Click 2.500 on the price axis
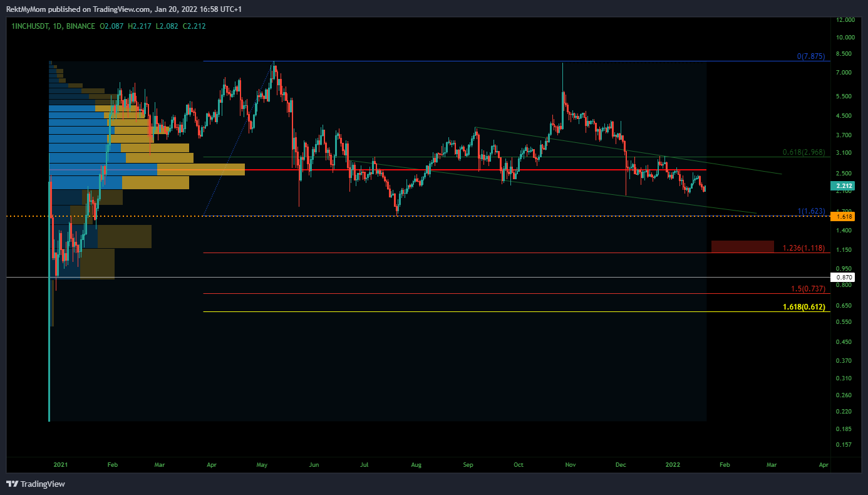This screenshot has width=868, height=495. tap(845, 174)
